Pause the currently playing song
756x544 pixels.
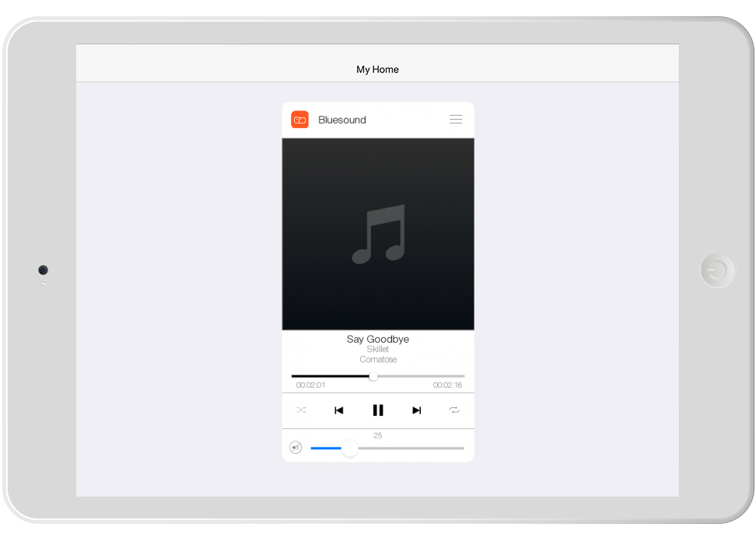pos(378,410)
